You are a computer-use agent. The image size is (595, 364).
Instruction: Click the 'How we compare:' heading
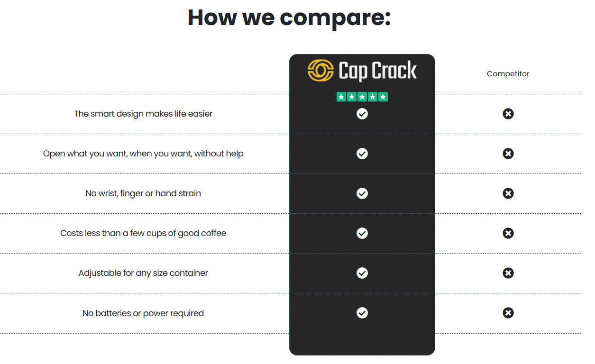(289, 18)
